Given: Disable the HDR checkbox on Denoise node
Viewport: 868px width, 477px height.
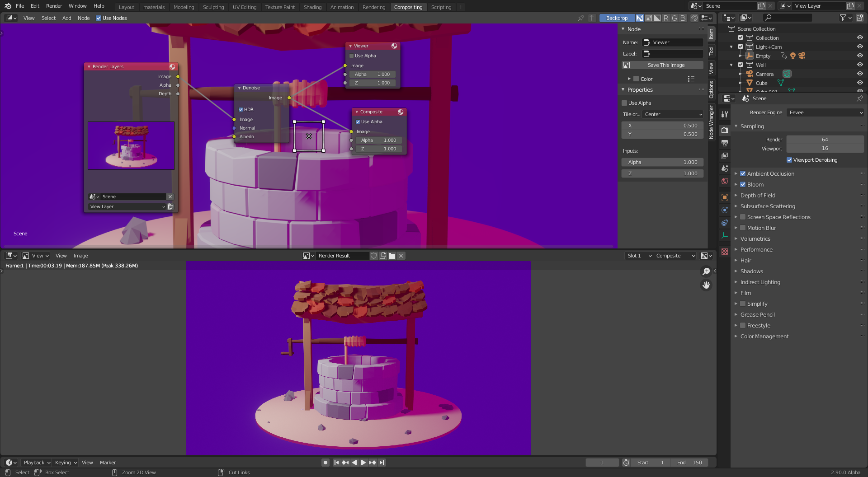Looking at the screenshot, I should (241, 109).
